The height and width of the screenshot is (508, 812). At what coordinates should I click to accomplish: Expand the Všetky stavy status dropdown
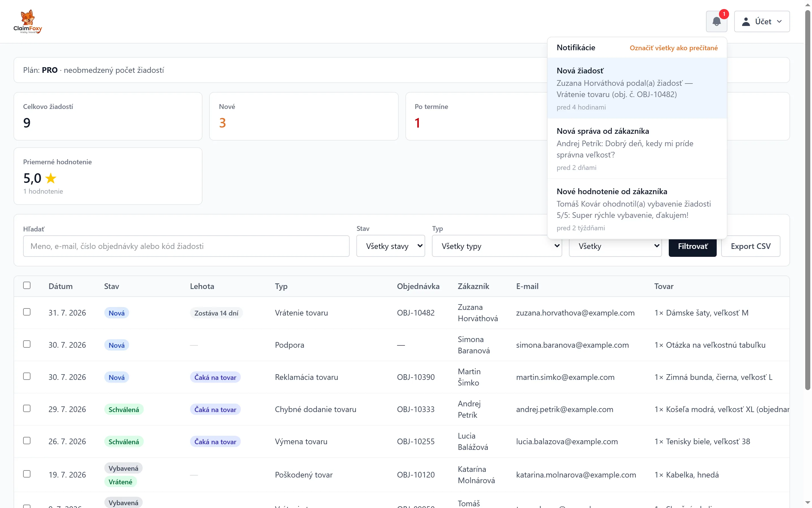pyautogui.click(x=390, y=246)
